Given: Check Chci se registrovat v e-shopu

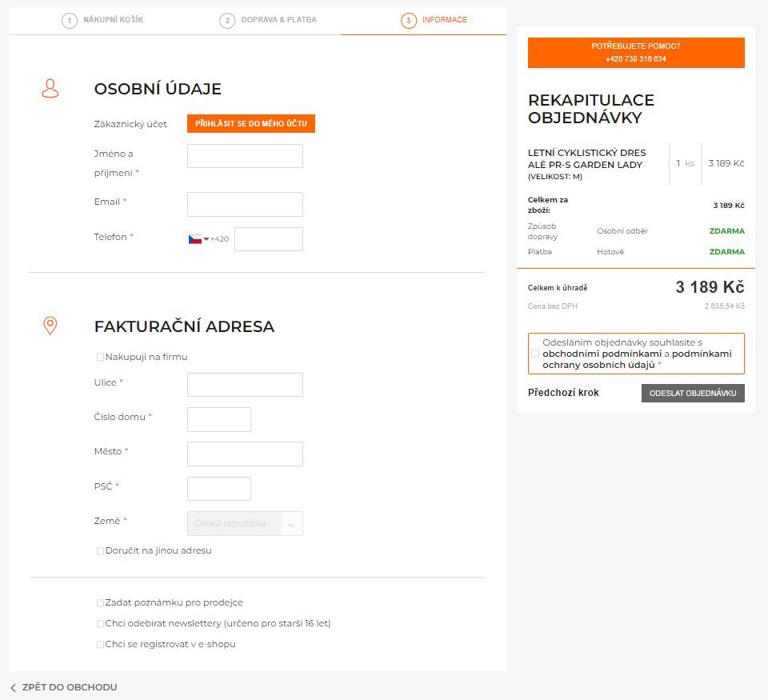Looking at the screenshot, I should (101, 645).
